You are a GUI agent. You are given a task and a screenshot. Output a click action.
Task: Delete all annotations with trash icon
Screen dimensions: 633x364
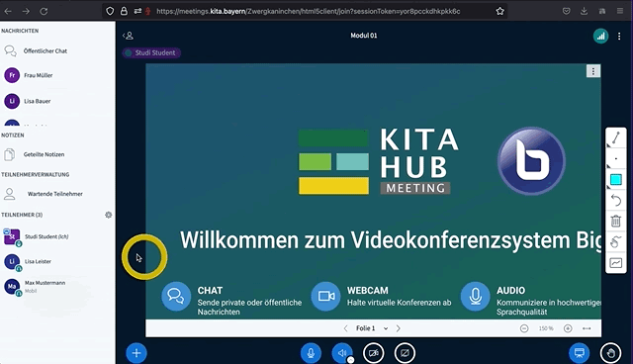(x=615, y=222)
